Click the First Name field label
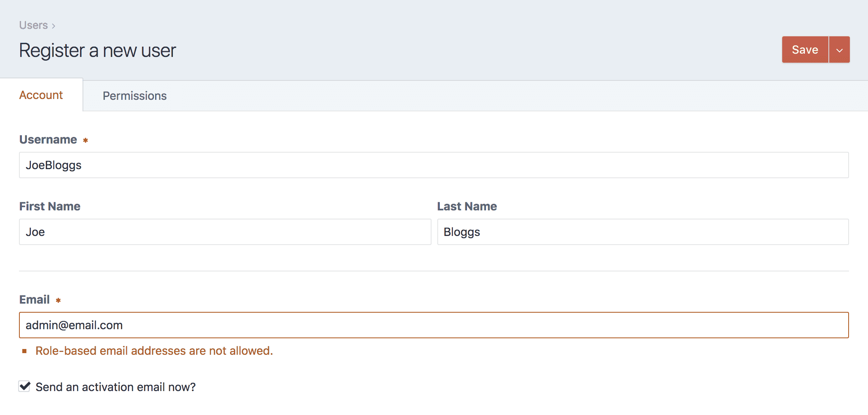This screenshot has height=415, width=868. (x=50, y=206)
